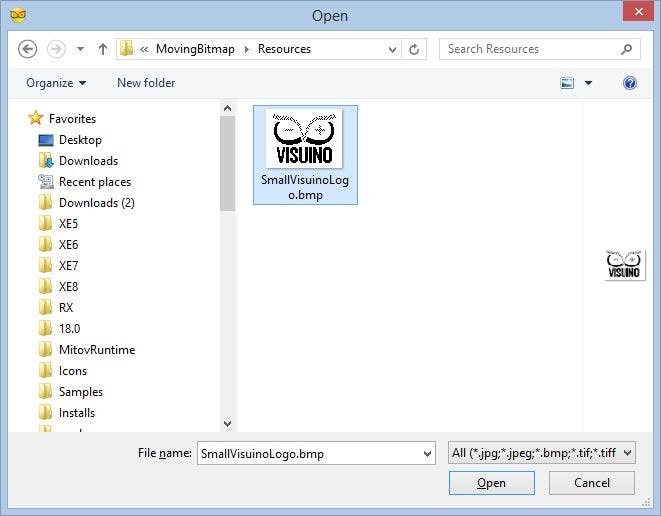
Task: Click the Back navigation arrow
Action: (27, 49)
